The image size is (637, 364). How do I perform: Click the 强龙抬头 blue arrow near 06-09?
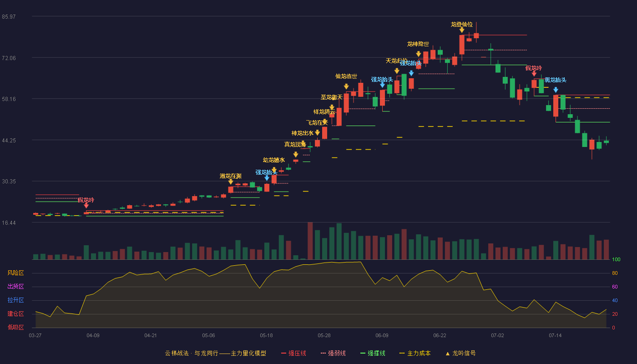coord(382,85)
